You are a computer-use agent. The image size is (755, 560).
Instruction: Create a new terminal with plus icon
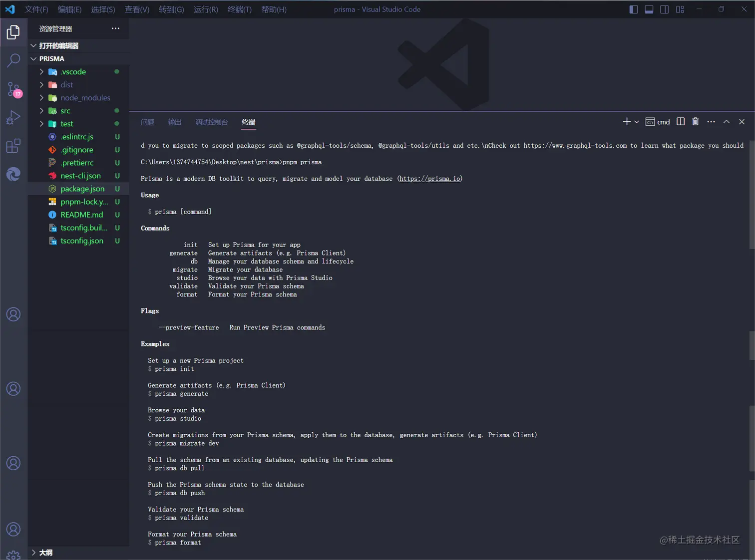point(627,122)
